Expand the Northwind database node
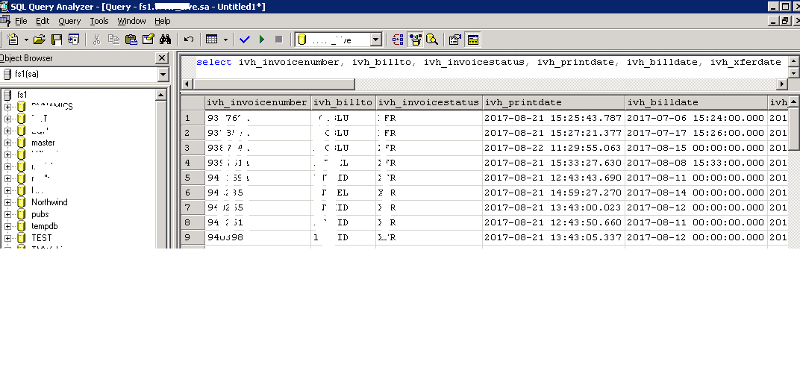Image resolution: width=800 pixels, height=386 pixels. pyautogui.click(x=8, y=202)
